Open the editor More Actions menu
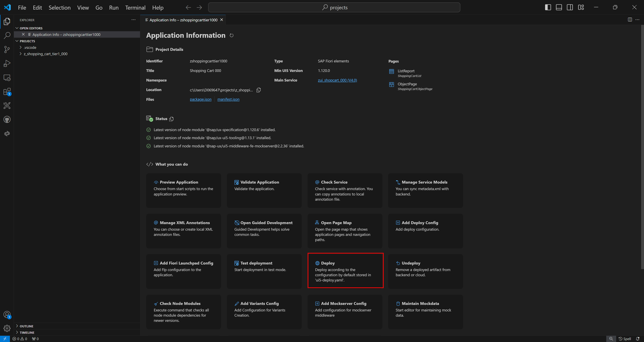Screen dimensions: 644x342 (638, 20)
